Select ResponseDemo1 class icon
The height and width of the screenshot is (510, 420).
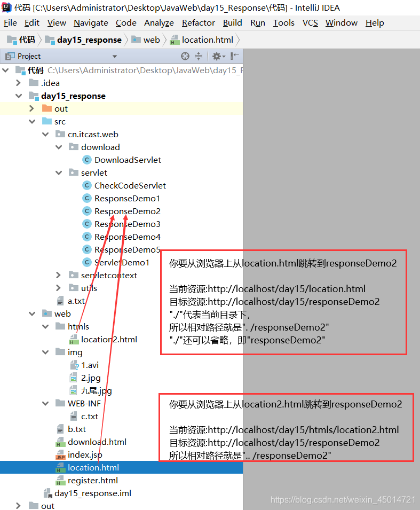(87, 198)
